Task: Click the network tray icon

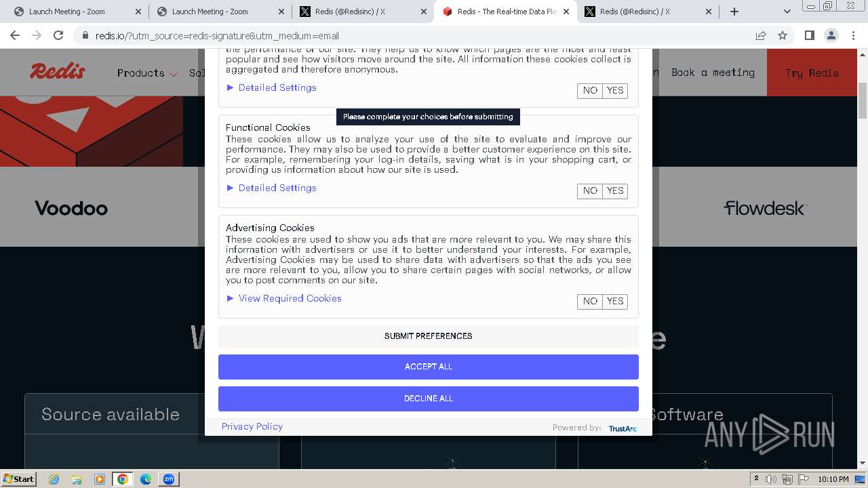Action: (788, 479)
